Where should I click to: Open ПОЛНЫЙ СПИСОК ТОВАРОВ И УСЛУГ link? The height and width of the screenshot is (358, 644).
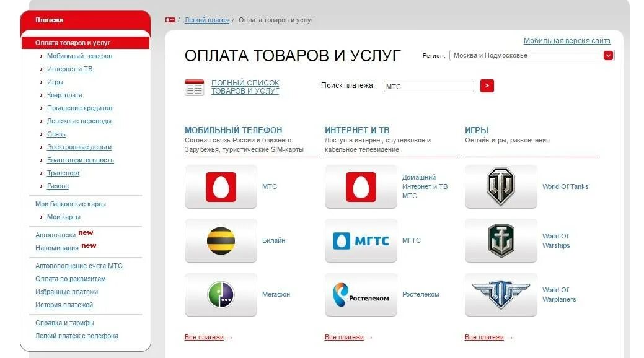coord(245,87)
